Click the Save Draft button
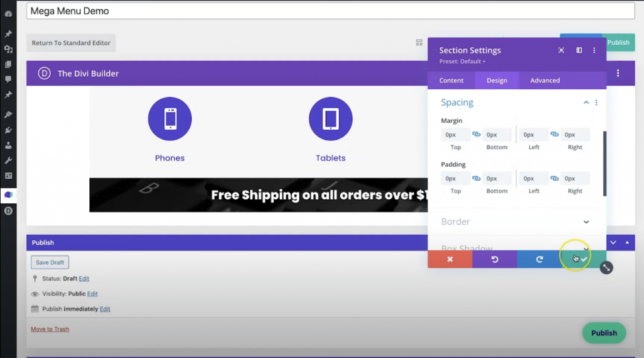Image resolution: width=644 pixels, height=358 pixels. click(x=50, y=262)
